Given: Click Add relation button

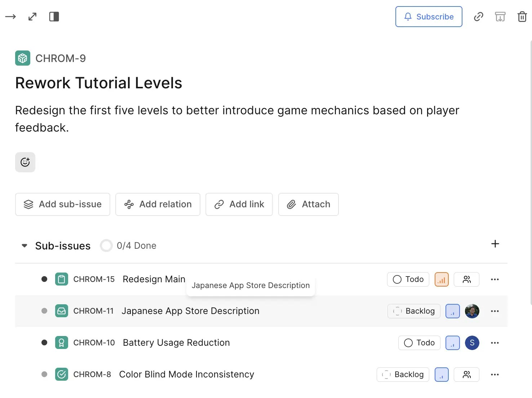Looking at the screenshot, I should coord(158,204).
